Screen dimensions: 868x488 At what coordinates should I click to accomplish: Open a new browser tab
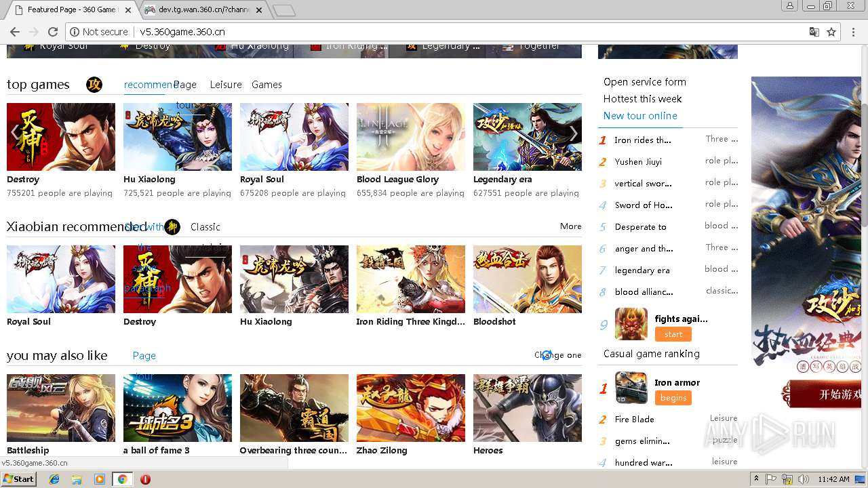coord(283,10)
